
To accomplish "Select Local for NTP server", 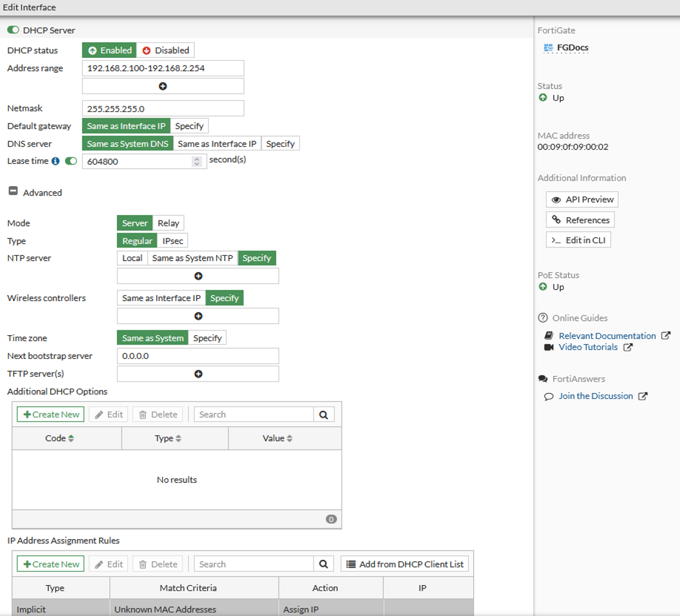I will pos(132,258).
